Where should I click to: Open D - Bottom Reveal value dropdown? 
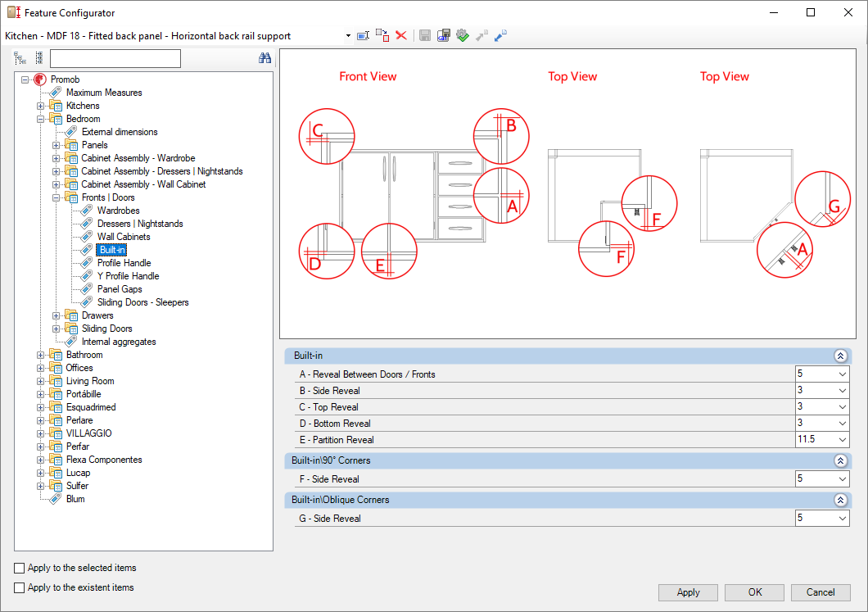pos(842,423)
